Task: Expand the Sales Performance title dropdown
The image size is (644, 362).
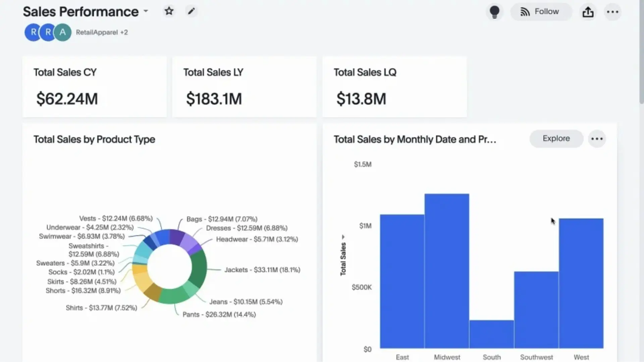Action: [146, 11]
